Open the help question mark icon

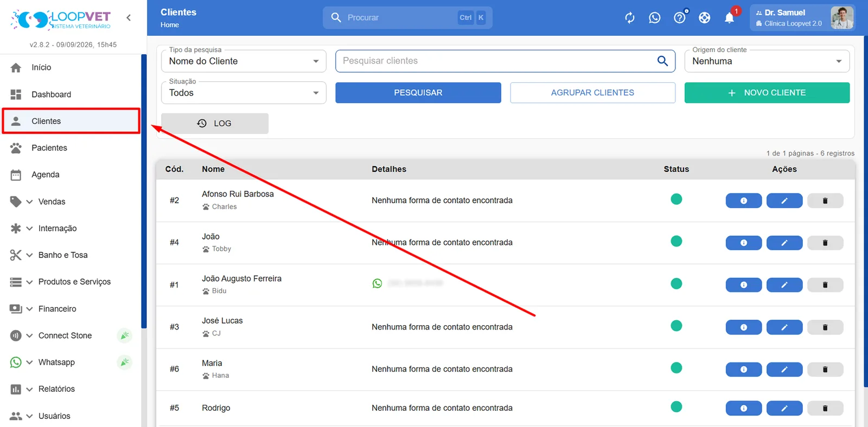680,18
